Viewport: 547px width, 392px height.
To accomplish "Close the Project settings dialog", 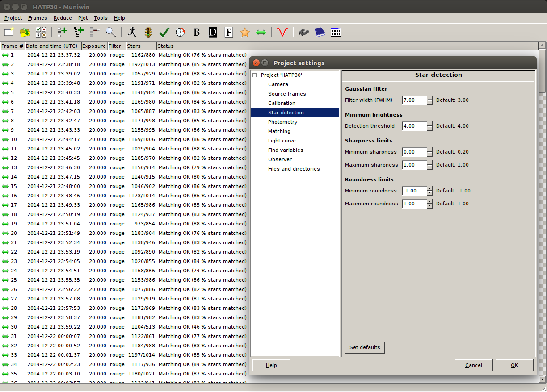I will click(x=257, y=63).
